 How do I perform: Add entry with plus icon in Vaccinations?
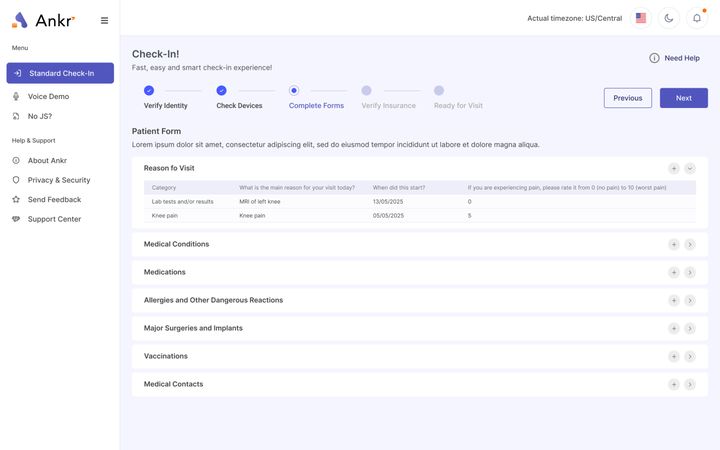pos(674,357)
